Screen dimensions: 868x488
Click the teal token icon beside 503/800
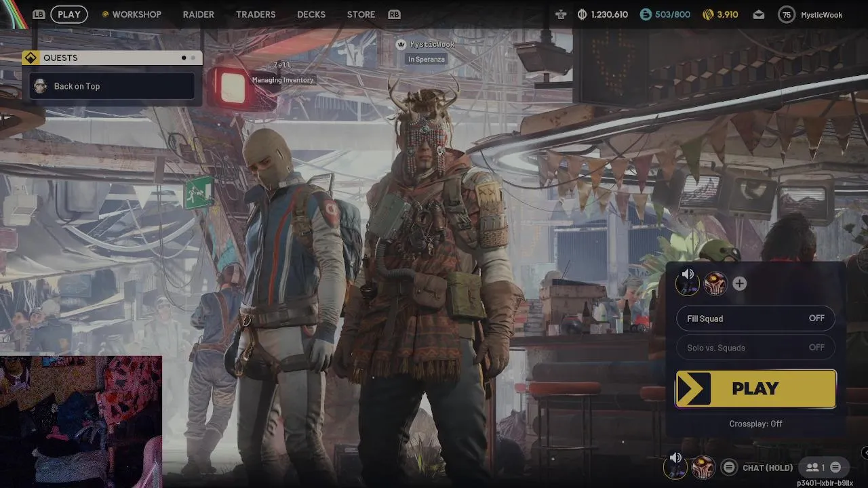tap(646, 14)
